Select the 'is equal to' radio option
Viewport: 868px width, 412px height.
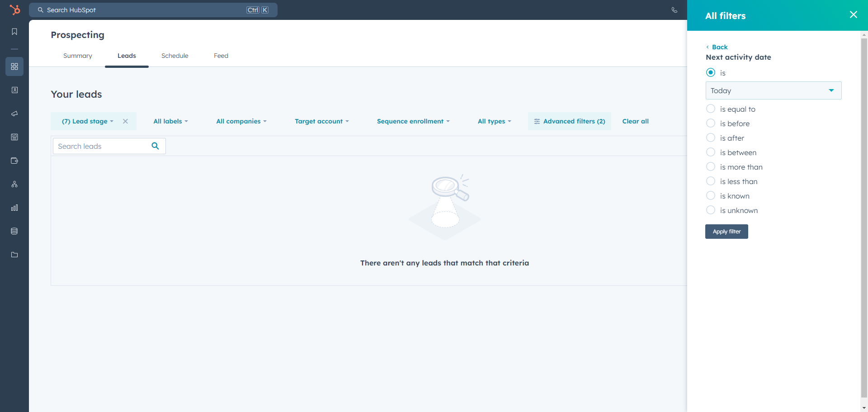(711, 109)
